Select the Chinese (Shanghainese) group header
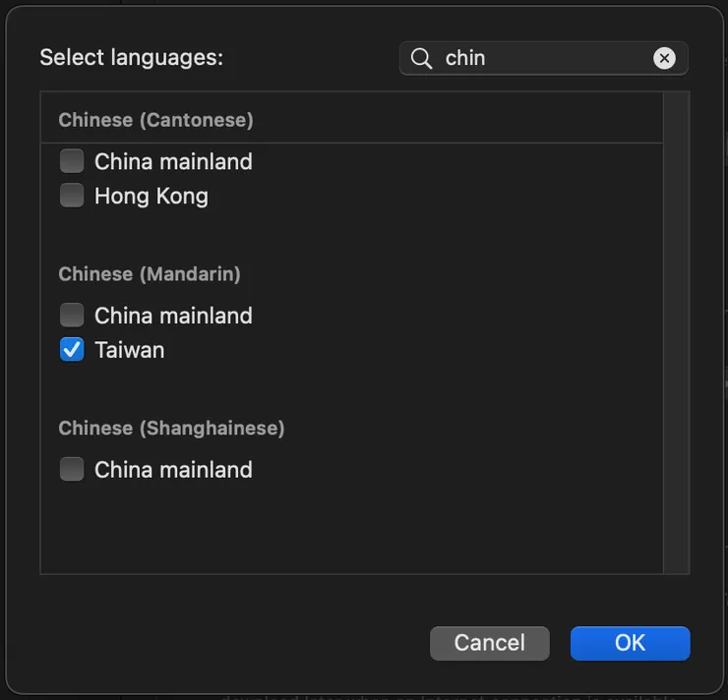 tap(171, 429)
